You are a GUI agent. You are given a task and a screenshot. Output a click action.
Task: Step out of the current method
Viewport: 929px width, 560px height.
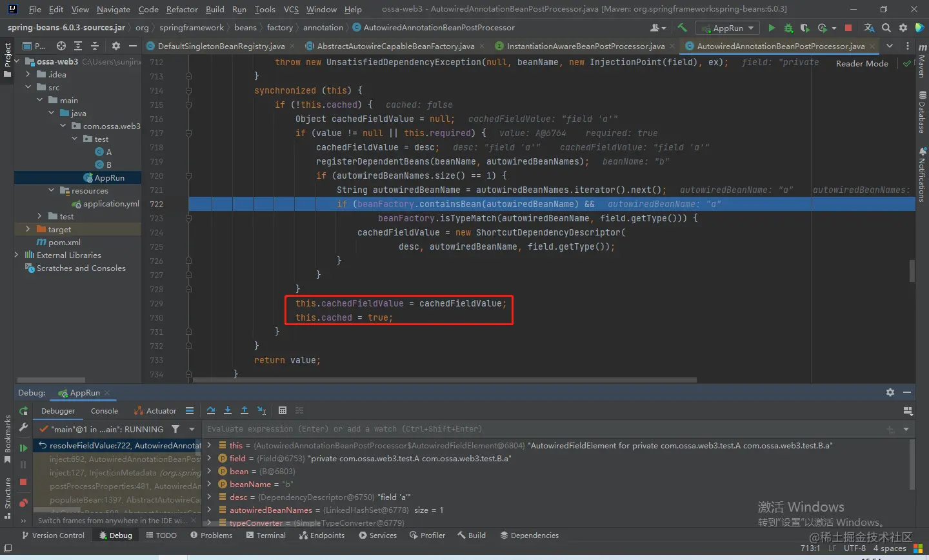pos(245,410)
